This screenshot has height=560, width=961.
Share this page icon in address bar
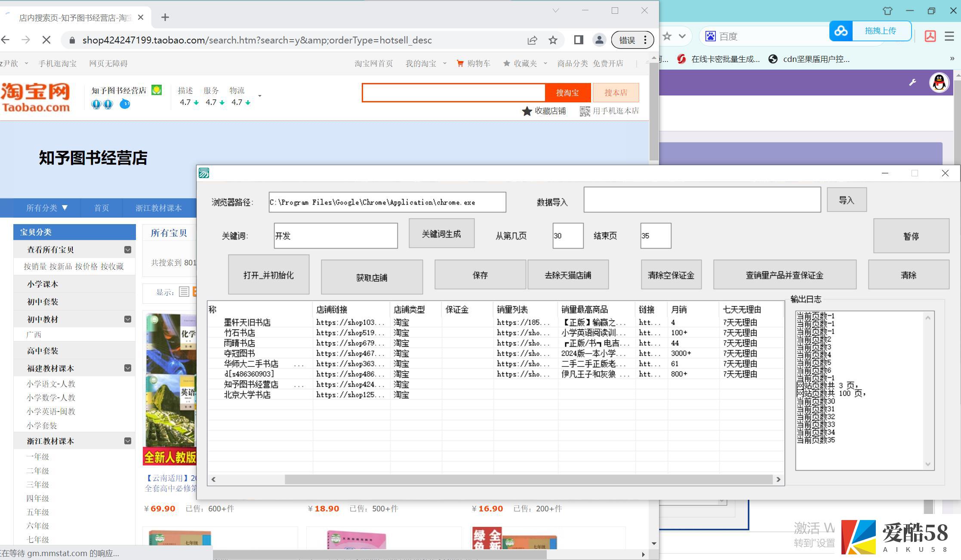[532, 40]
